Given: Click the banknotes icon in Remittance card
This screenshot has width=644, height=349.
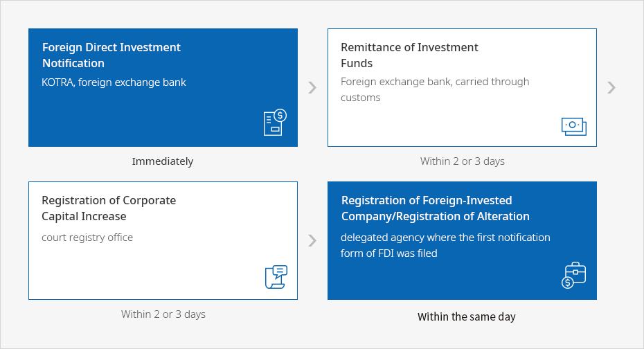Looking at the screenshot, I should [574, 127].
